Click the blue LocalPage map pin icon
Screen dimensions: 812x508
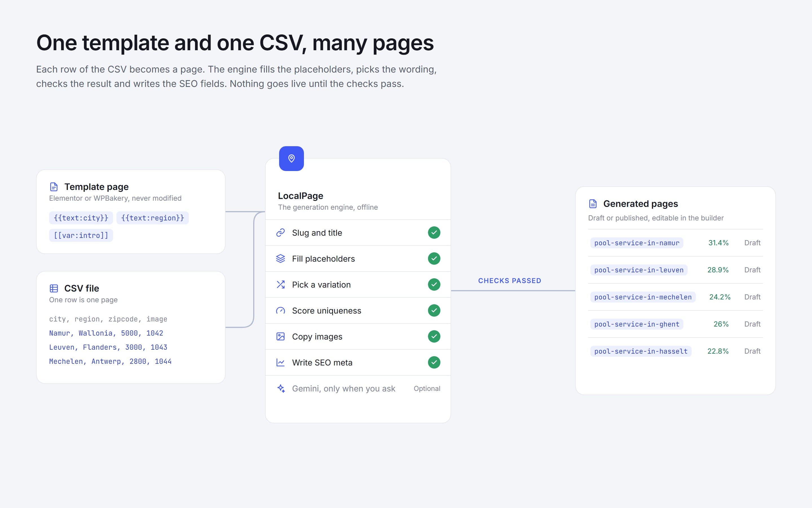pyautogui.click(x=291, y=158)
